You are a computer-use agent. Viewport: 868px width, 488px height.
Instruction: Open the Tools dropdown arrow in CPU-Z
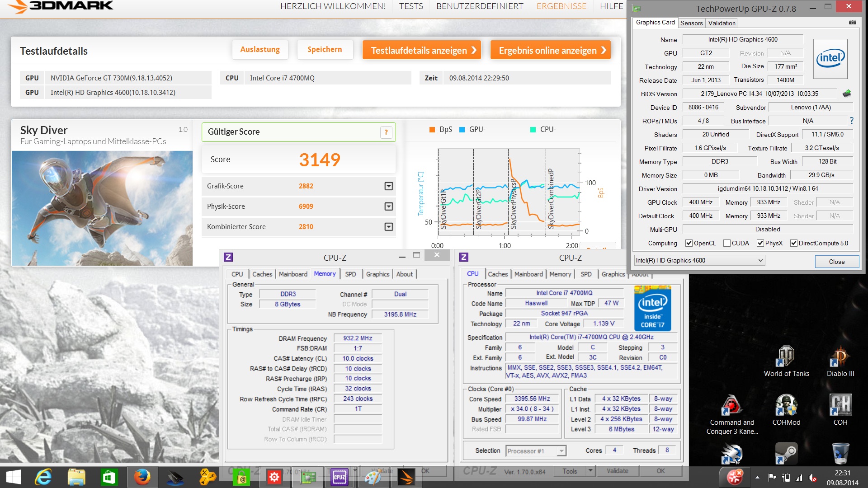590,471
